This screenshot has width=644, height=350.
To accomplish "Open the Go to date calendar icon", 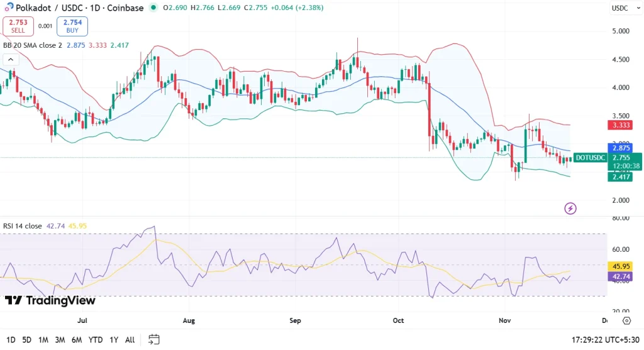I will (154, 340).
